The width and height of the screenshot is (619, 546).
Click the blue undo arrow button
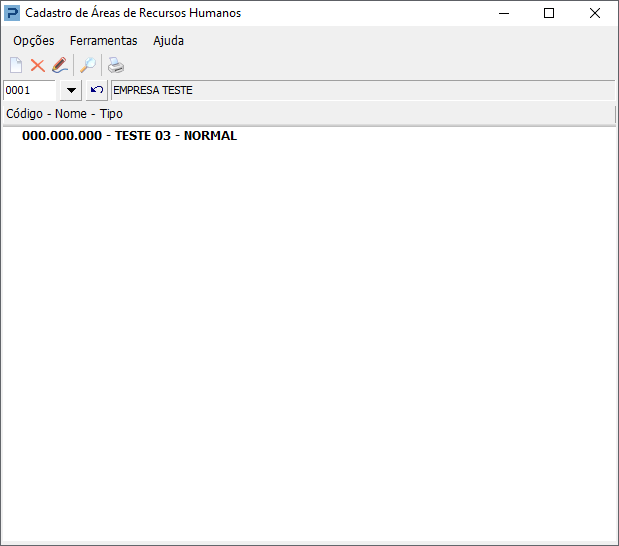[x=97, y=90]
